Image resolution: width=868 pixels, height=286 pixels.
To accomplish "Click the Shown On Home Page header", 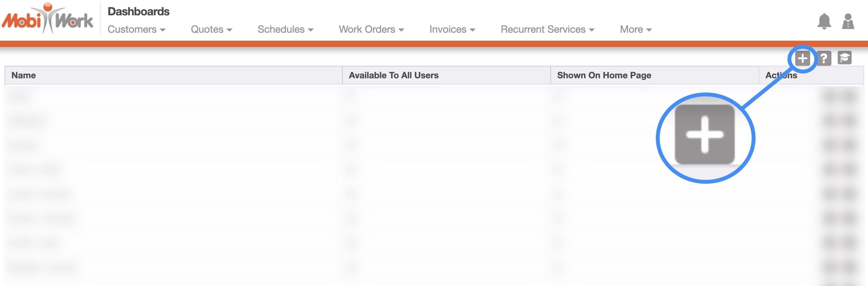I will point(604,76).
